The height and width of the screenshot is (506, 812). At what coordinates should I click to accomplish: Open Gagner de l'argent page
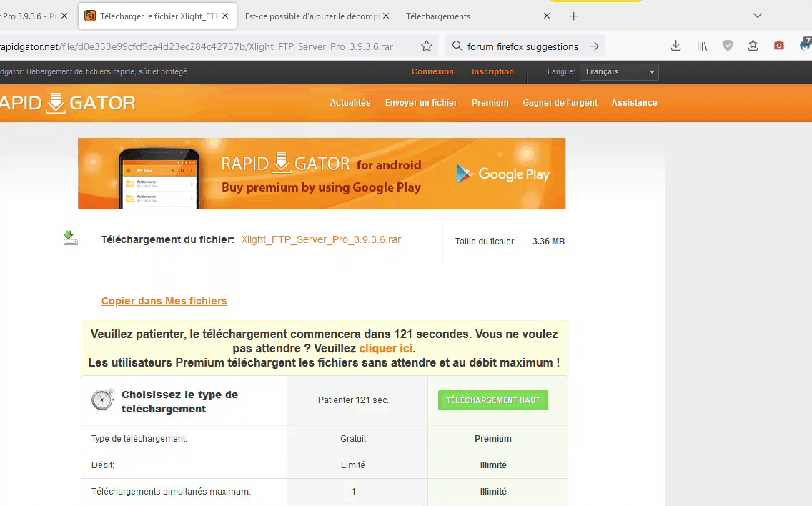560,102
